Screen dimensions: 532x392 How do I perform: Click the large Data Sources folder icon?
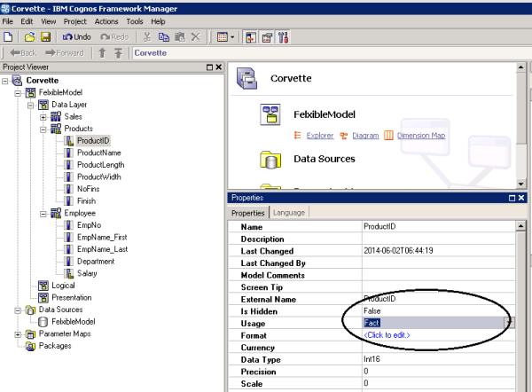click(270, 160)
